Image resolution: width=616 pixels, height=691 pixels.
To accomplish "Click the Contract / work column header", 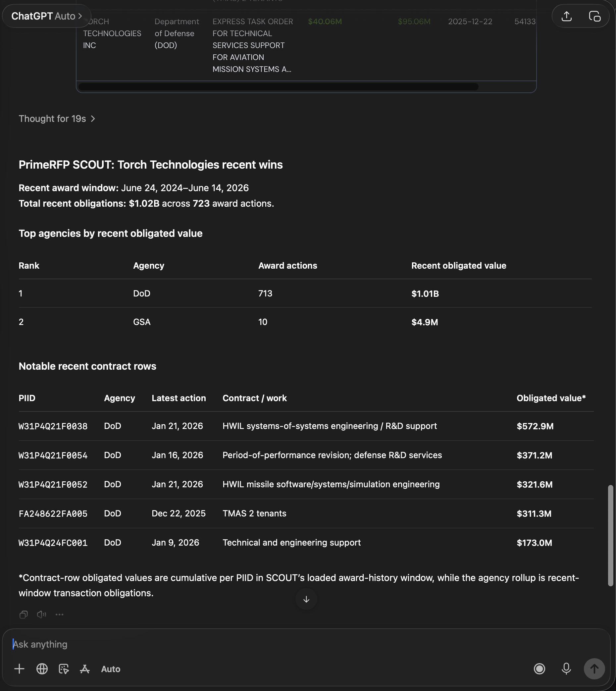I will pyautogui.click(x=255, y=398).
